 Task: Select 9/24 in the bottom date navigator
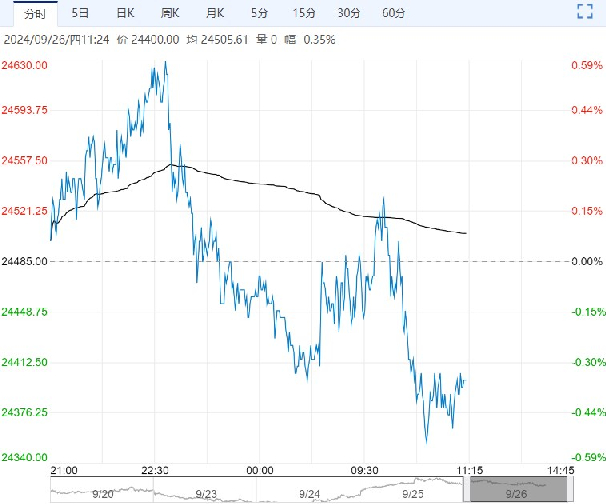[x=309, y=492]
